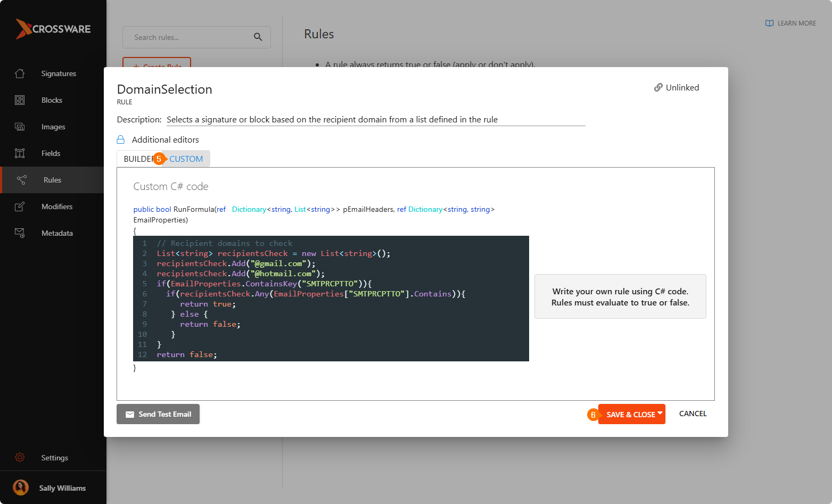The height and width of the screenshot is (504, 832).
Task: Focus the Search rules input box
Action: (189, 37)
